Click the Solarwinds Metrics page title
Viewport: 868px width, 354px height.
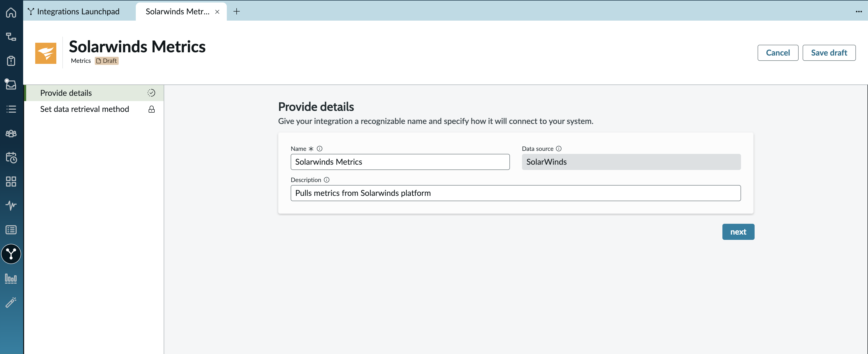pyautogui.click(x=137, y=47)
